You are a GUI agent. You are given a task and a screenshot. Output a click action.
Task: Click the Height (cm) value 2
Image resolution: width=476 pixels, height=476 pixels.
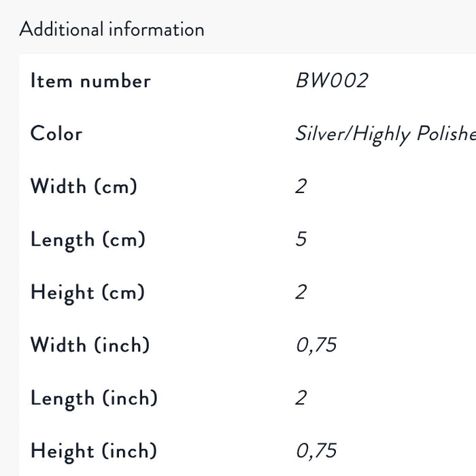click(301, 292)
